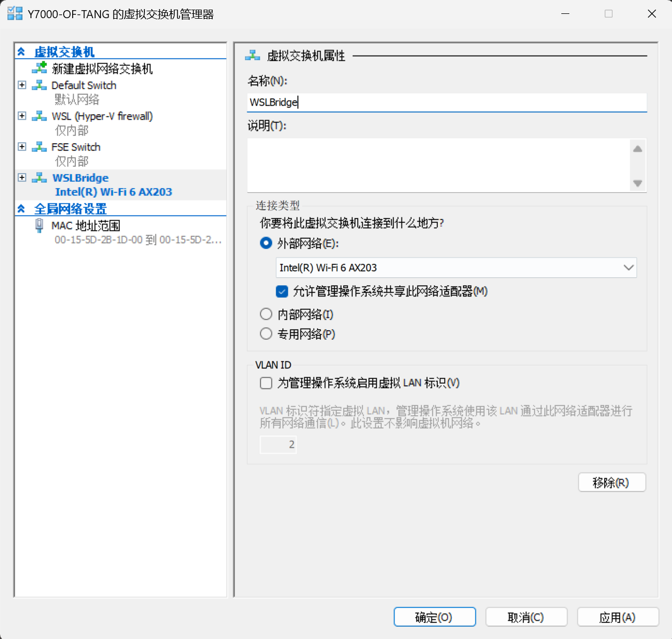
Task: Select the 专用网络 radio button
Action: click(266, 334)
